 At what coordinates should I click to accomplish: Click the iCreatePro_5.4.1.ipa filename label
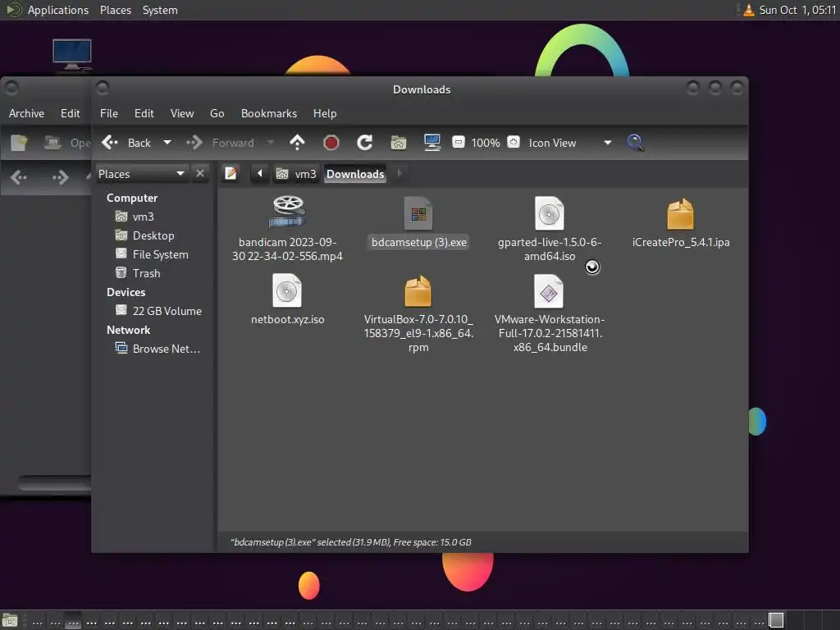coord(681,242)
